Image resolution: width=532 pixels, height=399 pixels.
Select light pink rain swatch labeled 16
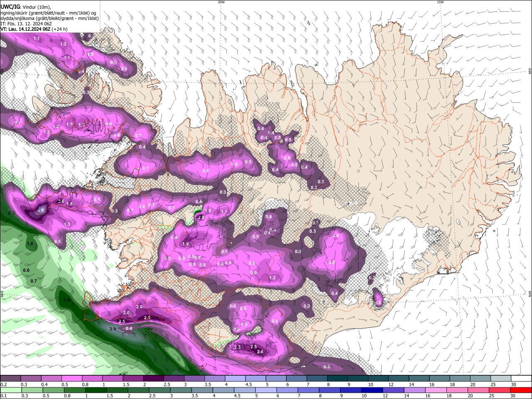click(x=436, y=390)
